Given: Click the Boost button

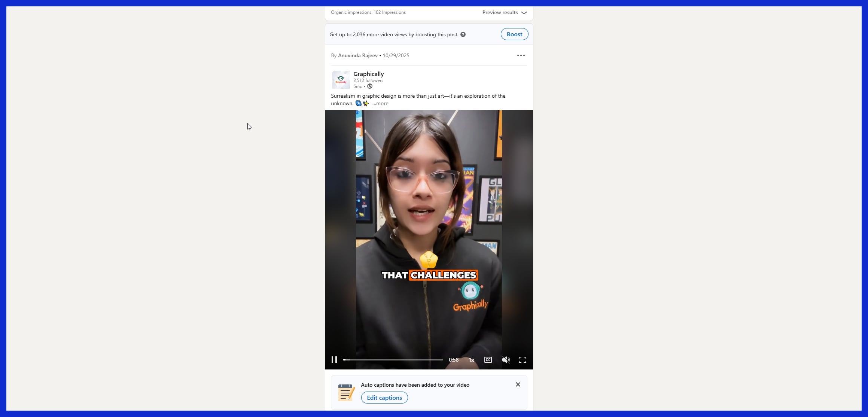Looking at the screenshot, I should coord(514,34).
